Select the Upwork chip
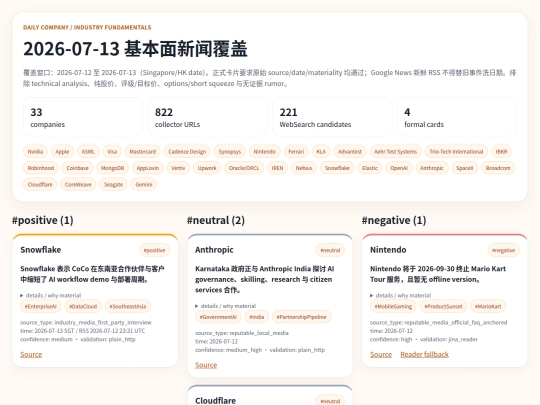The height and width of the screenshot is (405, 540). (207, 168)
